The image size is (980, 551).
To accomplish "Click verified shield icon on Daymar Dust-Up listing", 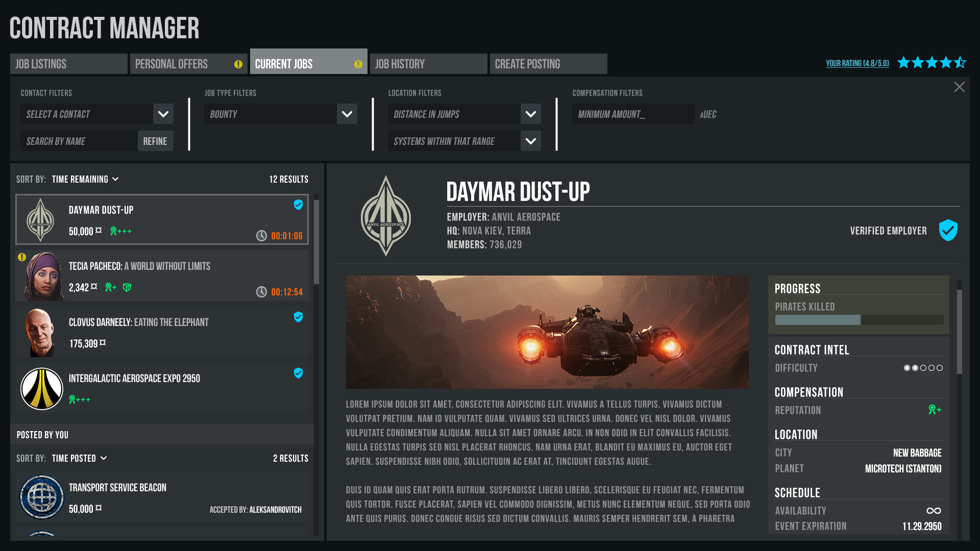I will point(299,205).
